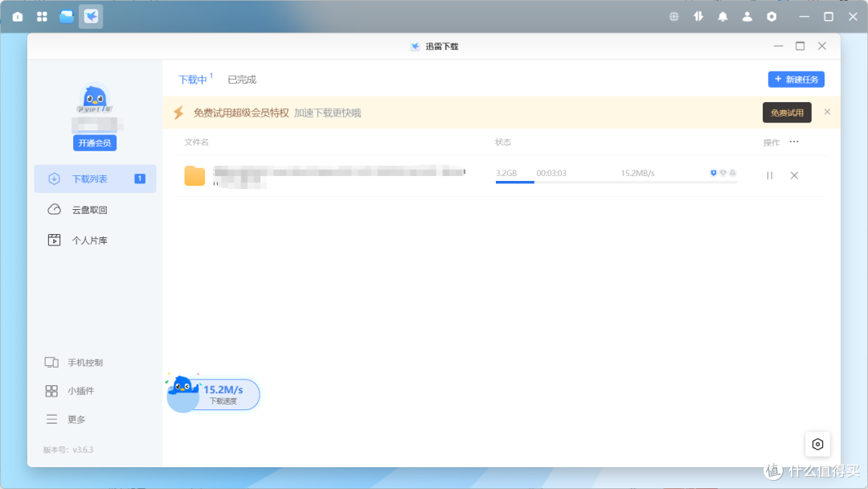This screenshot has width=868, height=489.
Task: Open the hexagon settings button at bottom right
Action: point(817,444)
